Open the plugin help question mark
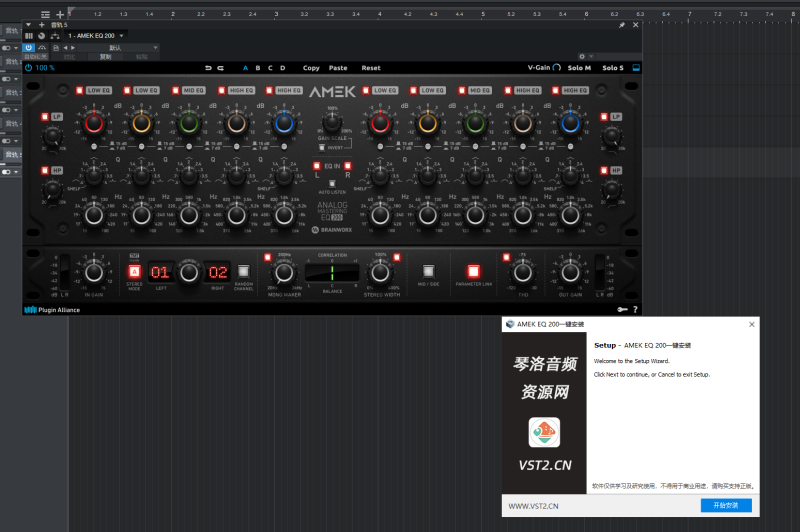The width and height of the screenshot is (800, 532). coord(635,310)
